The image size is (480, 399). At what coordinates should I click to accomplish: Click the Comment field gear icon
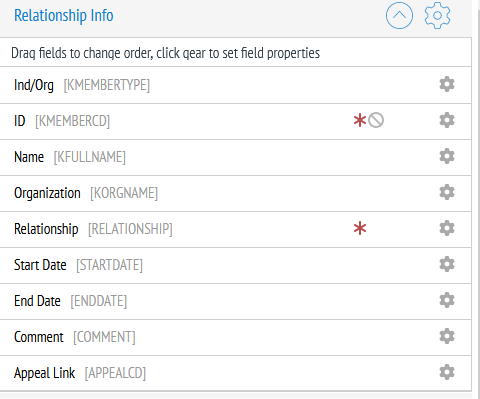coord(447,336)
